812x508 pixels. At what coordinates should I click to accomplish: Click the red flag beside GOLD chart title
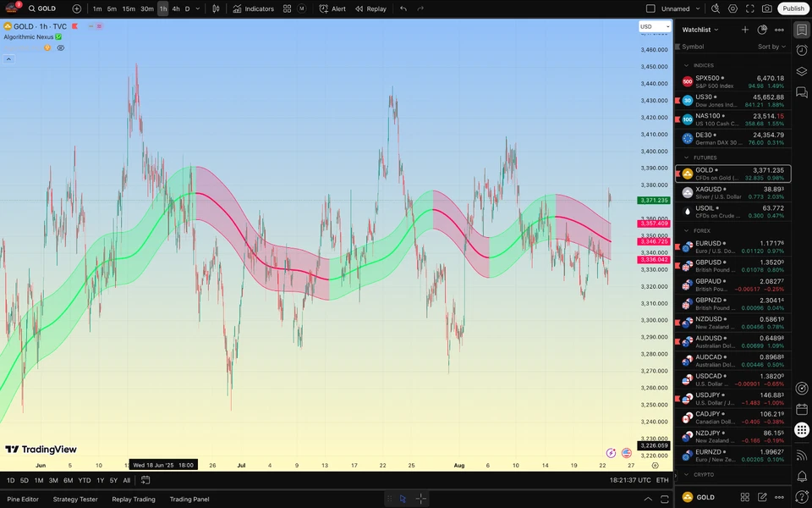point(73,26)
